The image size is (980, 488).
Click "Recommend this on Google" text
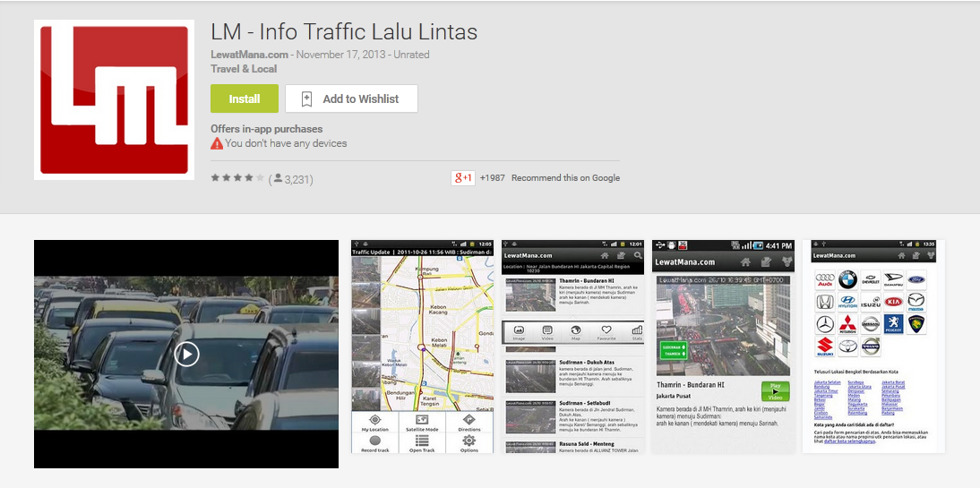coord(565,178)
